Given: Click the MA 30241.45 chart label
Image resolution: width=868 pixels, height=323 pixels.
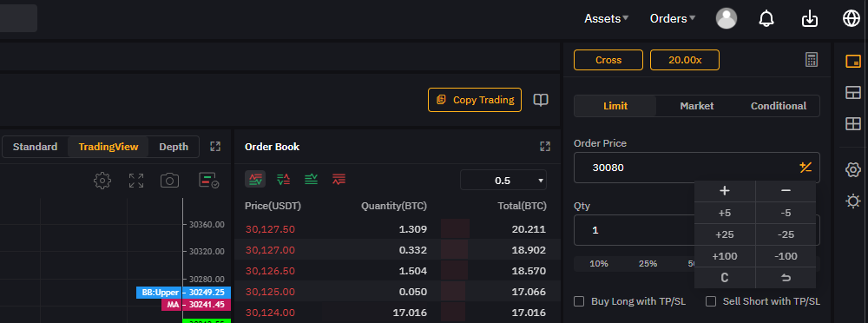Looking at the screenshot, I should click(x=196, y=304).
